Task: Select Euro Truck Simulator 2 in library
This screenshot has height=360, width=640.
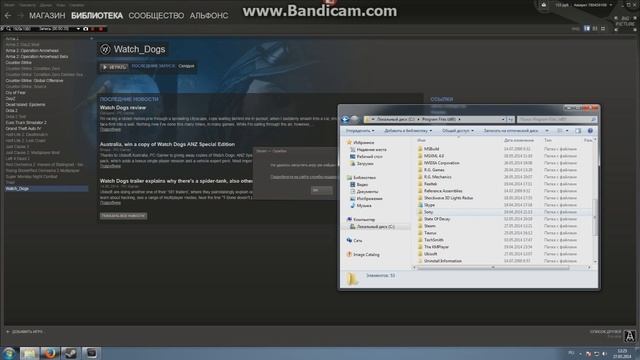Action: 26,122
